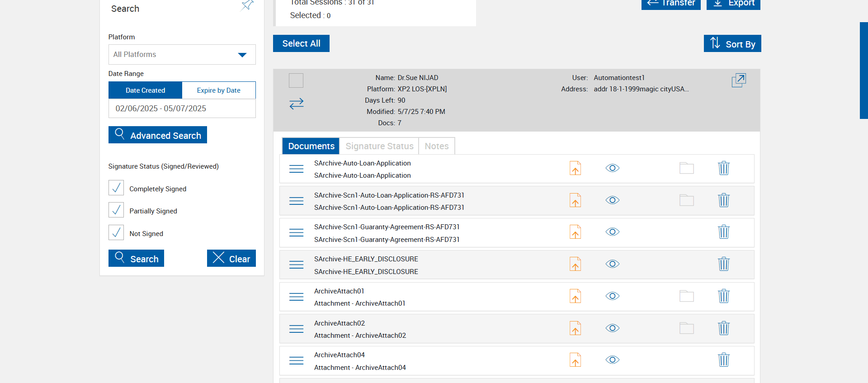The height and width of the screenshot is (383, 868).
Task: Delete SArchive-HE_EARLY_DISCLOSURE document
Action: (724, 264)
